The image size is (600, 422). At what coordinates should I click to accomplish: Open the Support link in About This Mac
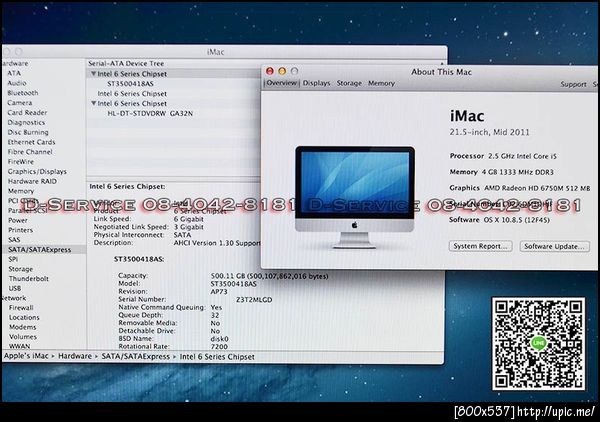click(573, 84)
